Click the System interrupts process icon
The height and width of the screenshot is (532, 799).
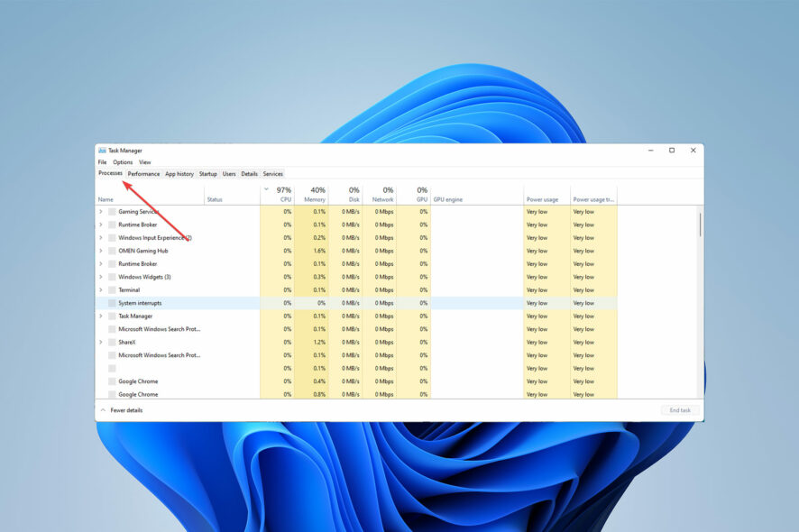coord(112,303)
